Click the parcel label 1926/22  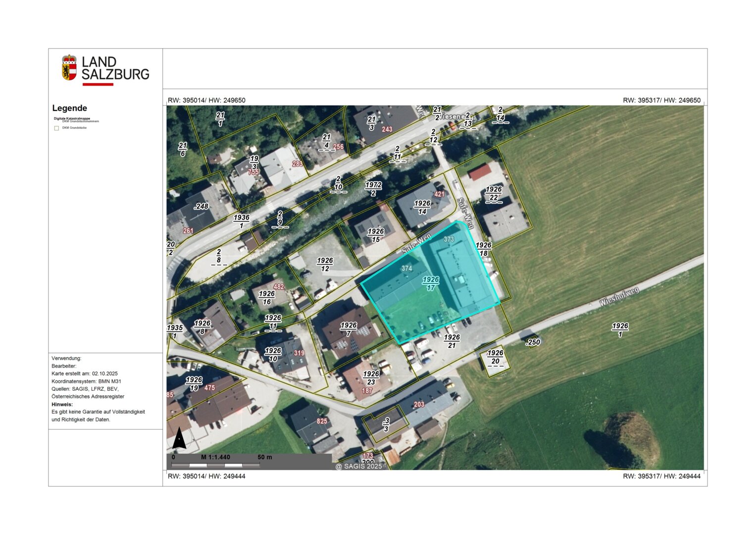click(494, 193)
